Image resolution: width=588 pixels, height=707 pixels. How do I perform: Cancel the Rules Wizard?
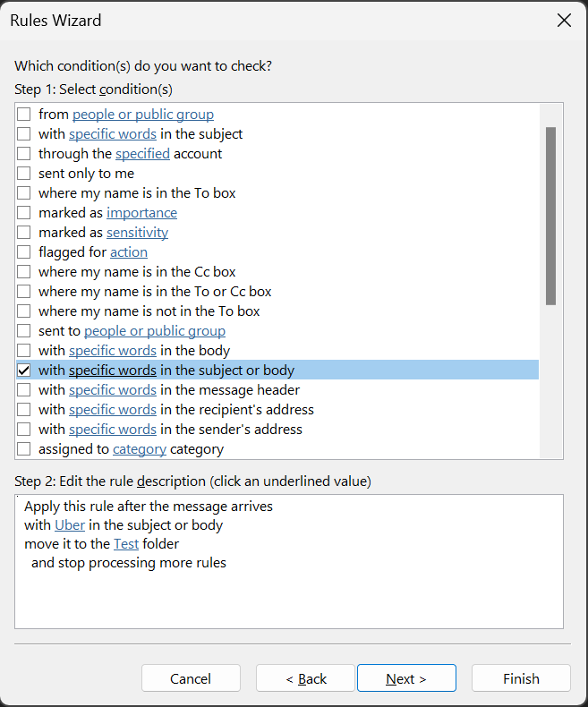tap(191, 678)
